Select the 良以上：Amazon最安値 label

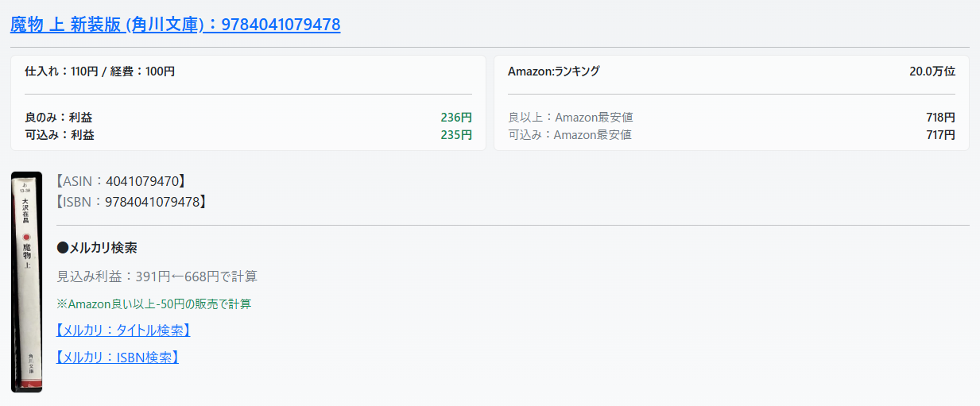point(570,118)
